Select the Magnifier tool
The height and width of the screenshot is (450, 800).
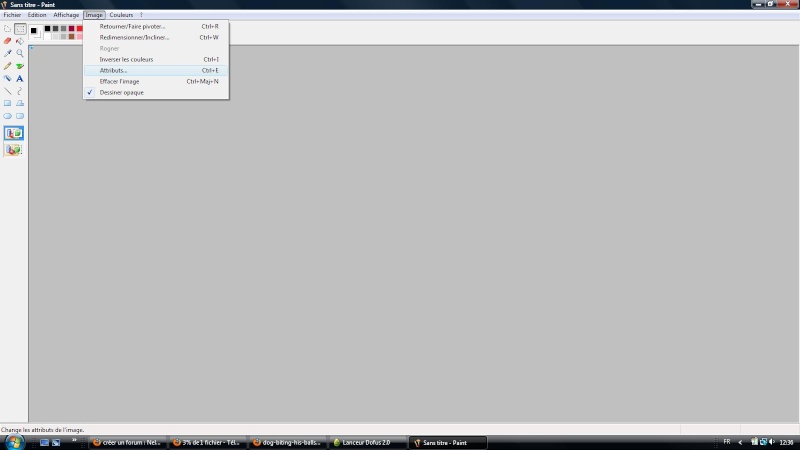(20, 54)
